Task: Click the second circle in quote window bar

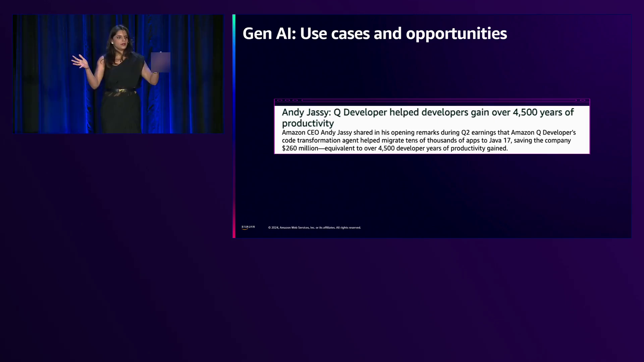Action: 287,100
